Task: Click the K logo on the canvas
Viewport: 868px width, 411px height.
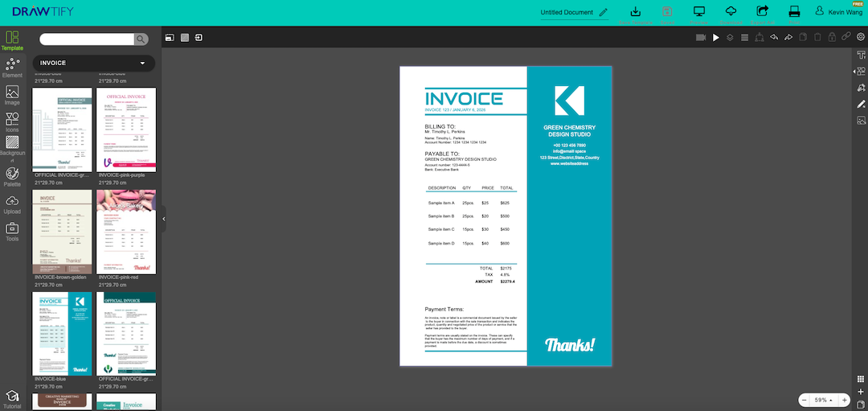Action: pos(570,101)
